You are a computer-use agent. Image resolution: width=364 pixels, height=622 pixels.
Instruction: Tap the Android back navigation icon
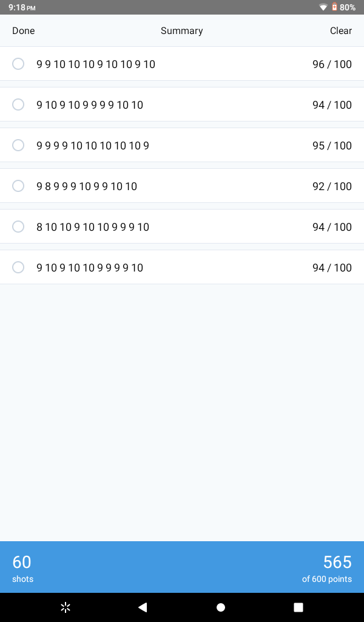click(143, 607)
